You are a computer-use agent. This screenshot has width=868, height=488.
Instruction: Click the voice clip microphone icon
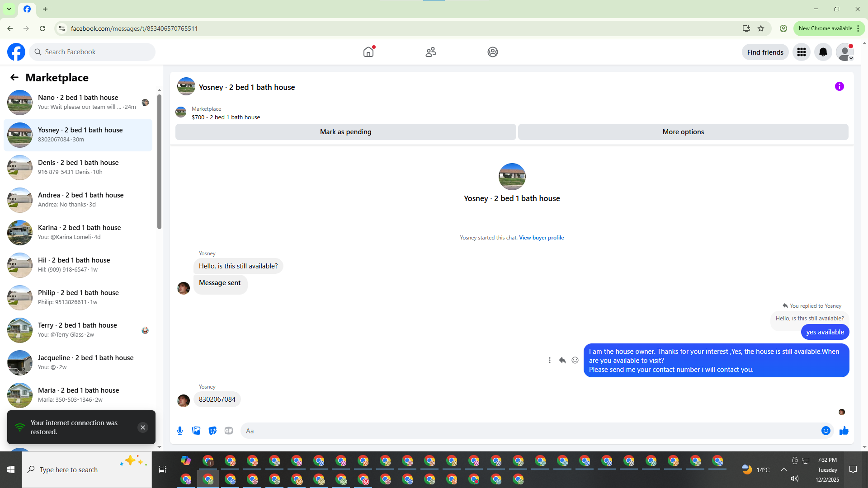tap(180, 431)
